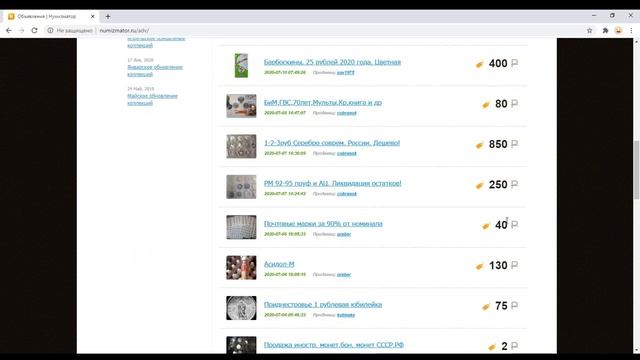Open seller profile under the Почтовые марки listing
The width and height of the screenshot is (640, 360).
coord(344,234)
